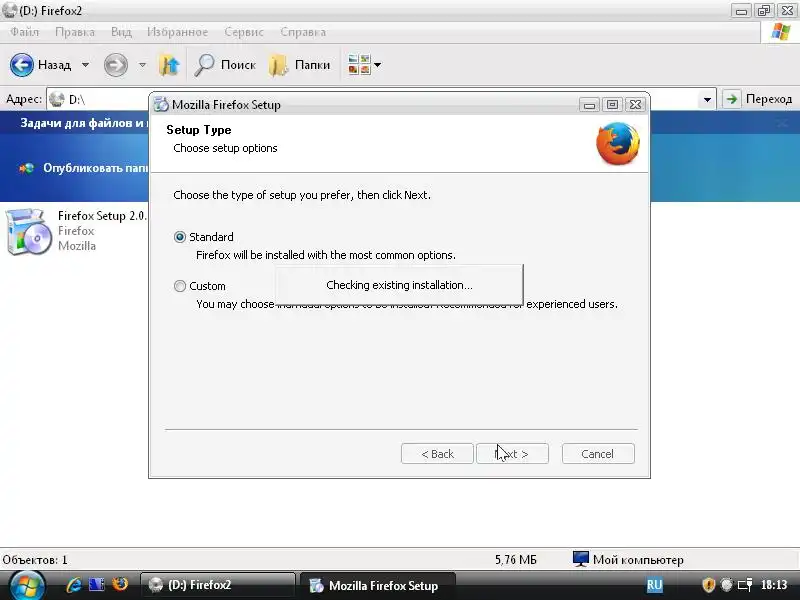This screenshot has width=800, height=600.
Task: Switch to Mozilla Firefox Setup taskbar button
Action: tap(377, 585)
